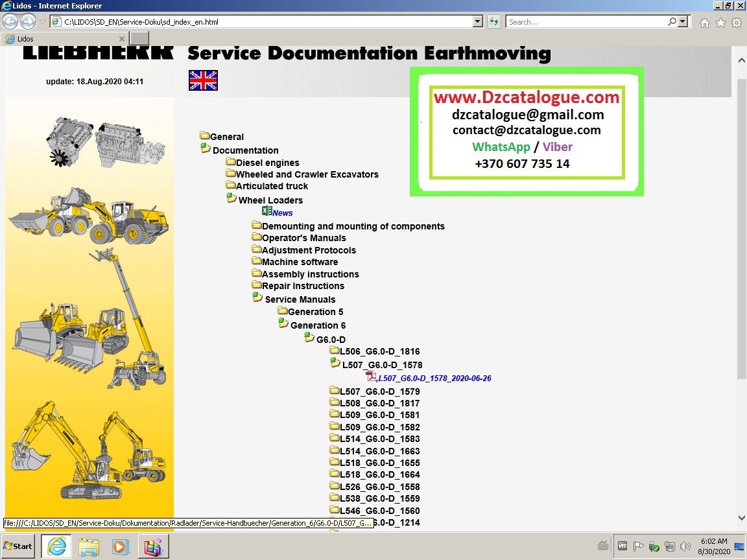Image resolution: width=747 pixels, height=560 pixels.
Task: Open Windows Explorer from the taskbar
Action: pyautogui.click(x=89, y=546)
